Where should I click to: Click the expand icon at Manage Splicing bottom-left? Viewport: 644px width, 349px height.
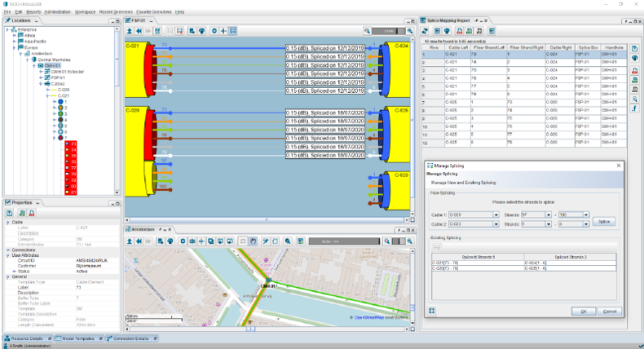tap(430, 310)
